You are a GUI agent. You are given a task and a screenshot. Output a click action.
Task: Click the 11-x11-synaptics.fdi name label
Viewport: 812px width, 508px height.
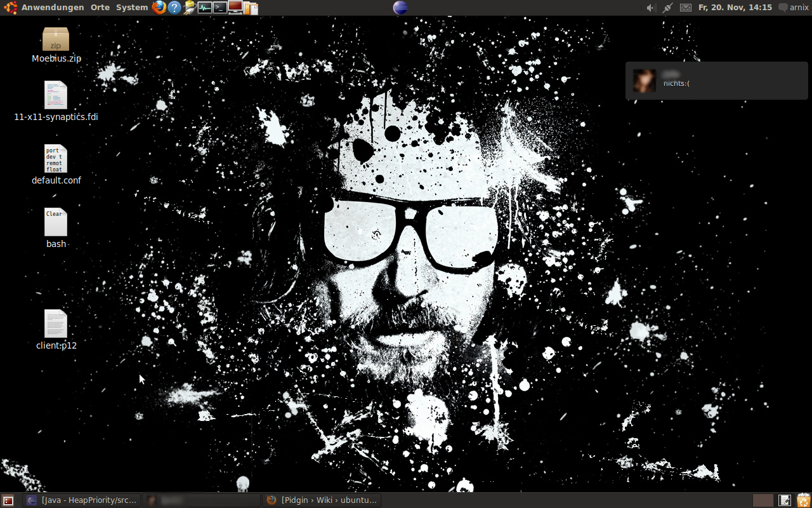[x=56, y=117]
